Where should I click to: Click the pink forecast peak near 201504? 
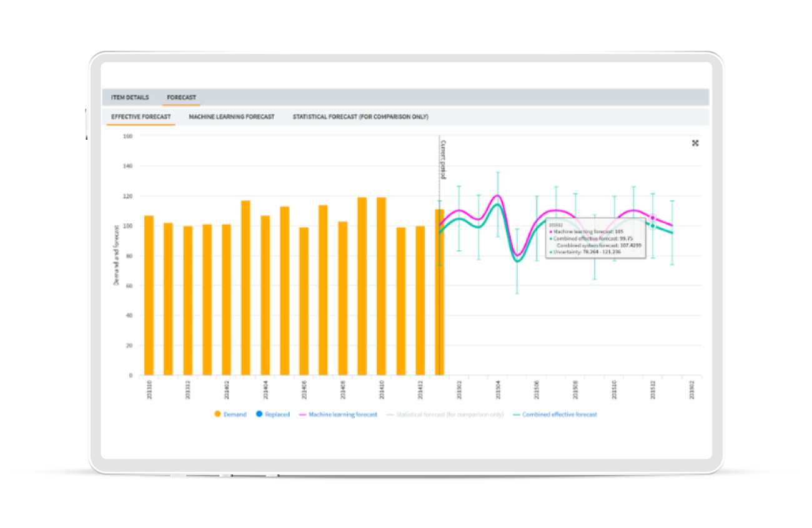[497, 196]
